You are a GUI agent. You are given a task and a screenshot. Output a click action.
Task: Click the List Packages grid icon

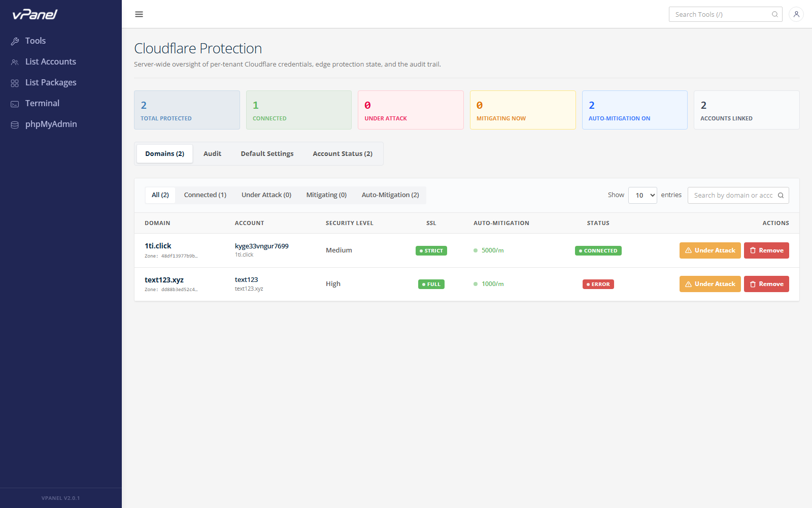15,83
